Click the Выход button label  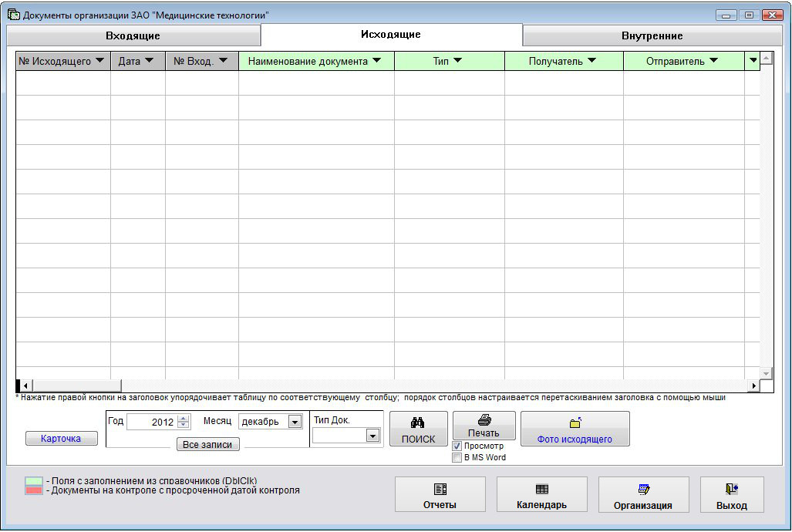click(x=732, y=505)
